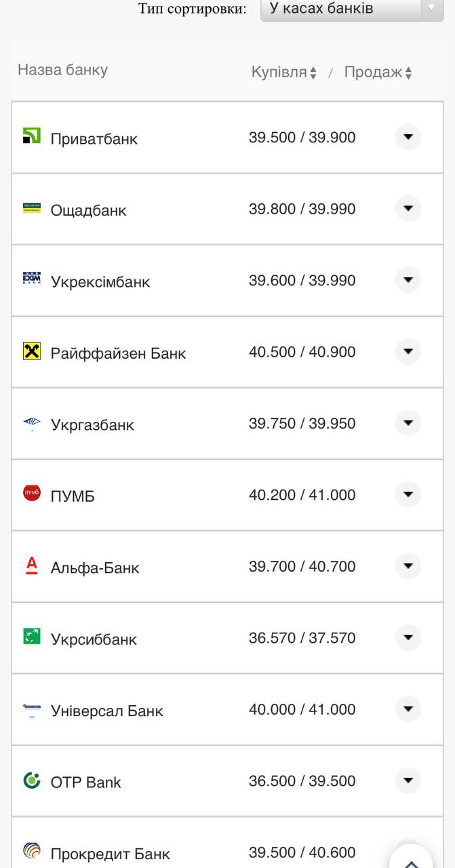The height and width of the screenshot is (868, 455).
Task: Click the Укргазбанк logo icon
Action: [32, 423]
